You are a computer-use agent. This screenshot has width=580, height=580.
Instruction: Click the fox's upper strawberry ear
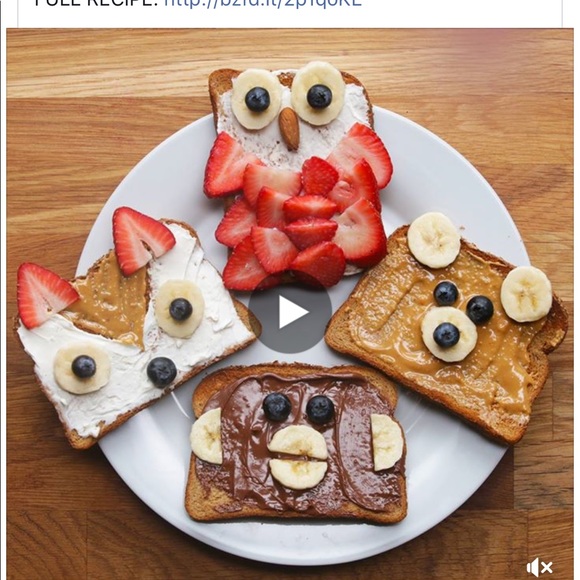(x=141, y=240)
